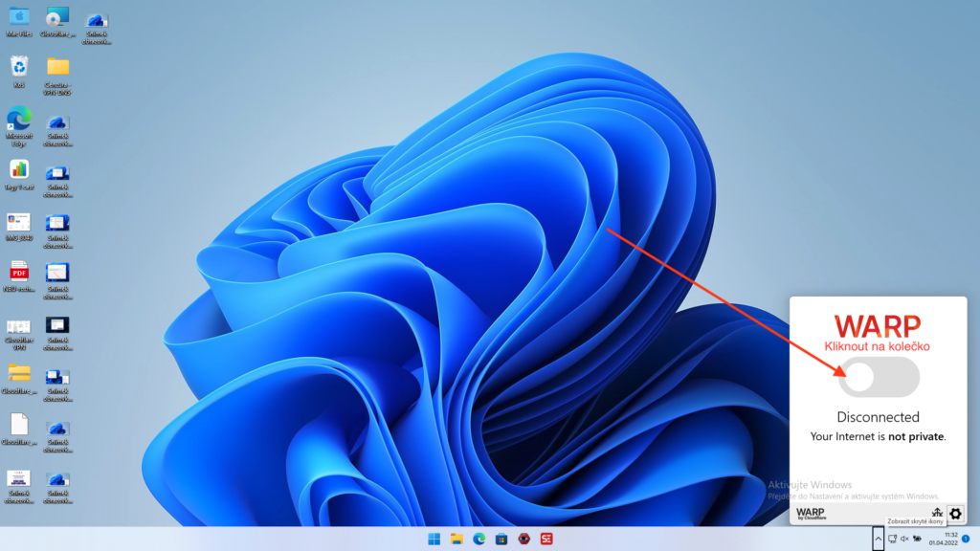This screenshot has height=551, width=980.
Task: Expand hidden tray icons chevron
Action: tap(878, 539)
